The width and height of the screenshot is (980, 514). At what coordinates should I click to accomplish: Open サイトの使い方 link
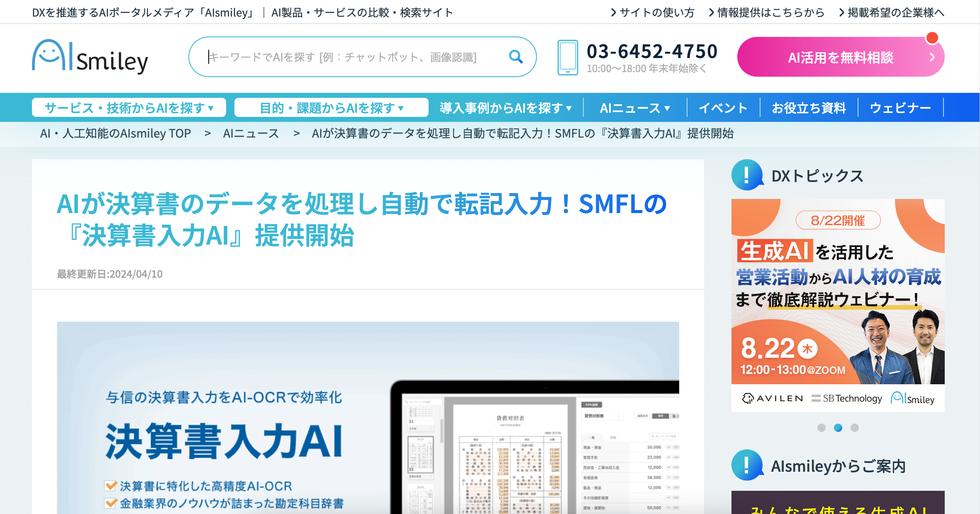tap(657, 12)
